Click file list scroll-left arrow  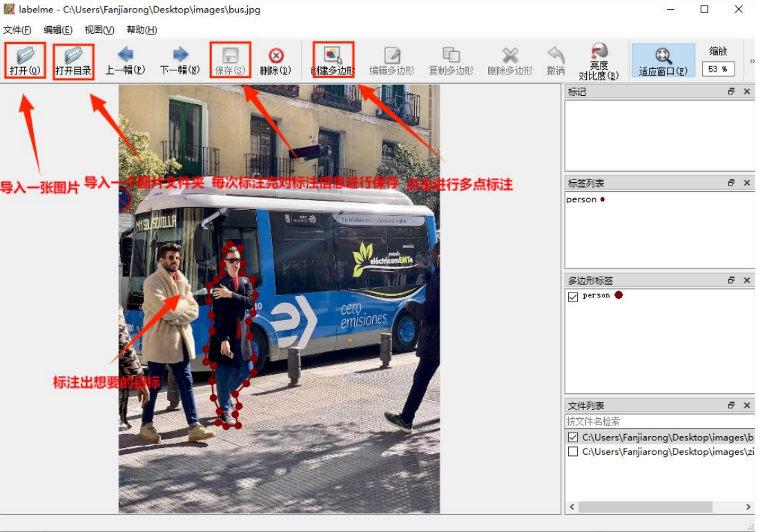pyautogui.click(x=572, y=507)
